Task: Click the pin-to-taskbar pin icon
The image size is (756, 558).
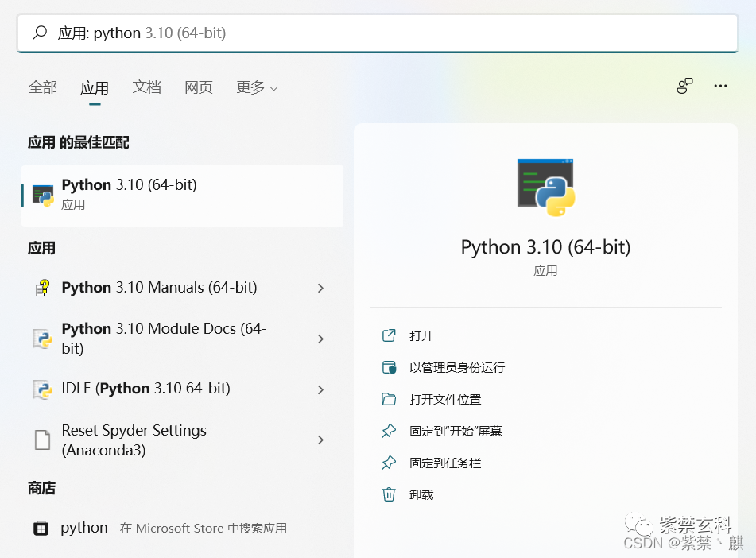Action: tap(389, 463)
